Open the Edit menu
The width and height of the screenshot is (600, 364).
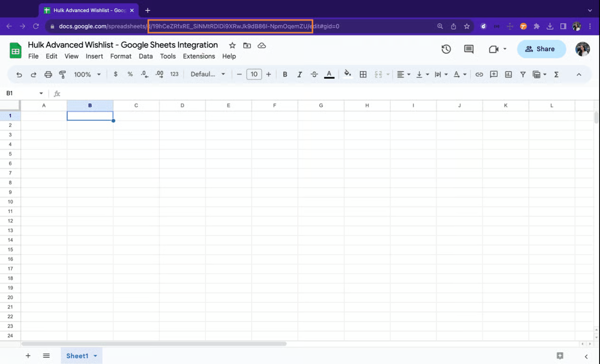pyautogui.click(x=51, y=56)
